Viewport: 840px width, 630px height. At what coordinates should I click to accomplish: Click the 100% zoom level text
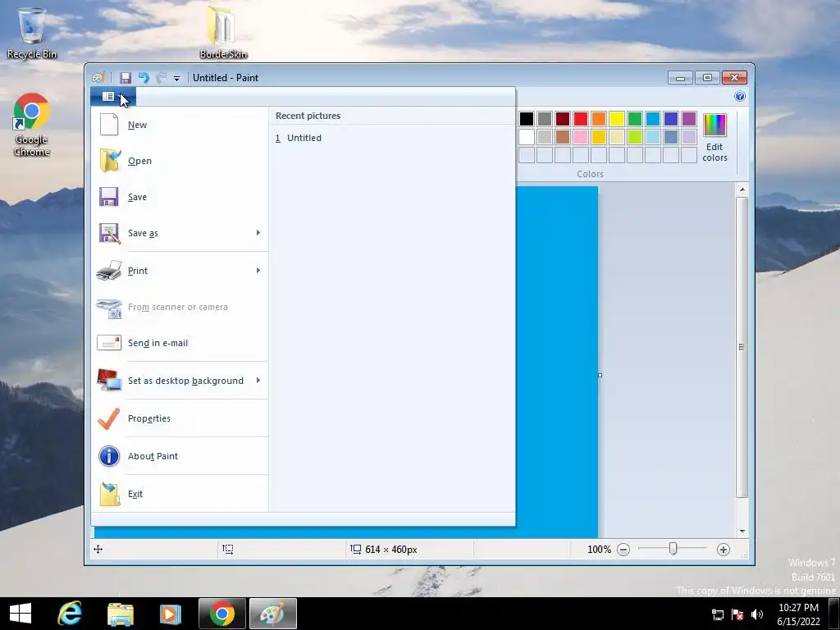point(599,549)
